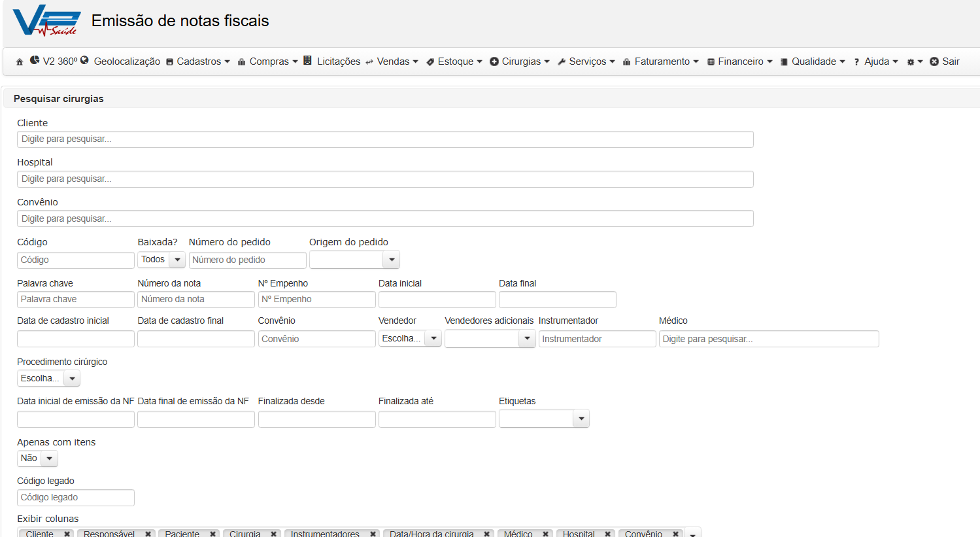The image size is (980, 537).
Task: Open the Cadastros menu
Action: (198, 61)
